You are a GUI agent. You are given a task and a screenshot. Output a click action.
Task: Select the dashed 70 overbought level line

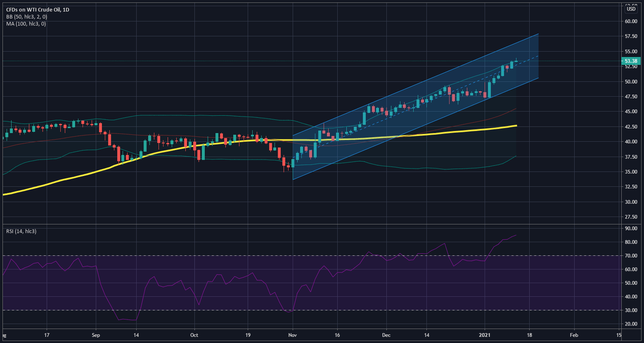168,255
